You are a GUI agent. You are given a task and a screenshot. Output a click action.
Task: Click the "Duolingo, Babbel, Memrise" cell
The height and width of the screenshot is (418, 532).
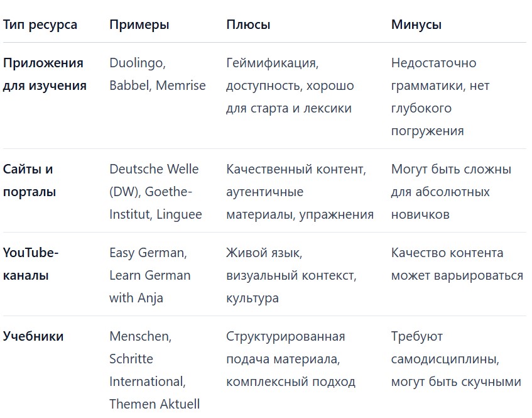[157, 74]
